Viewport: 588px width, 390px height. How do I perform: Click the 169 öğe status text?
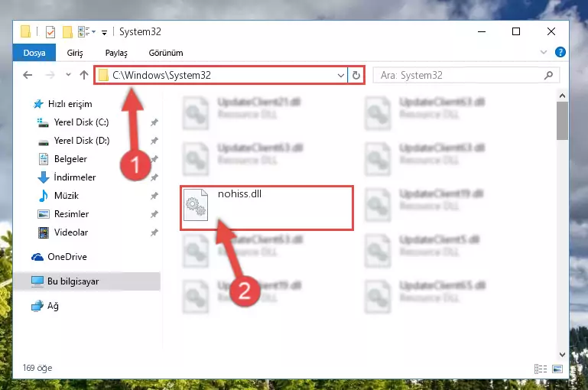tap(37, 368)
